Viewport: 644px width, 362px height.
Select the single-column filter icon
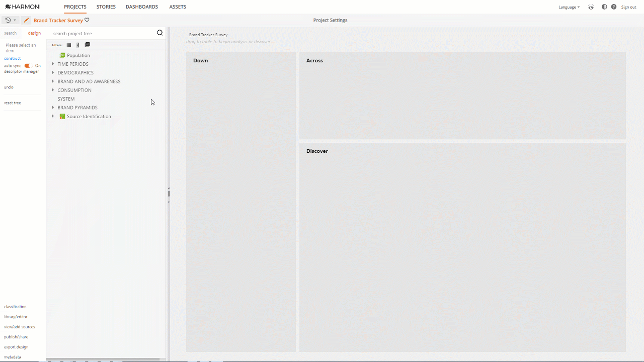[x=77, y=45]
